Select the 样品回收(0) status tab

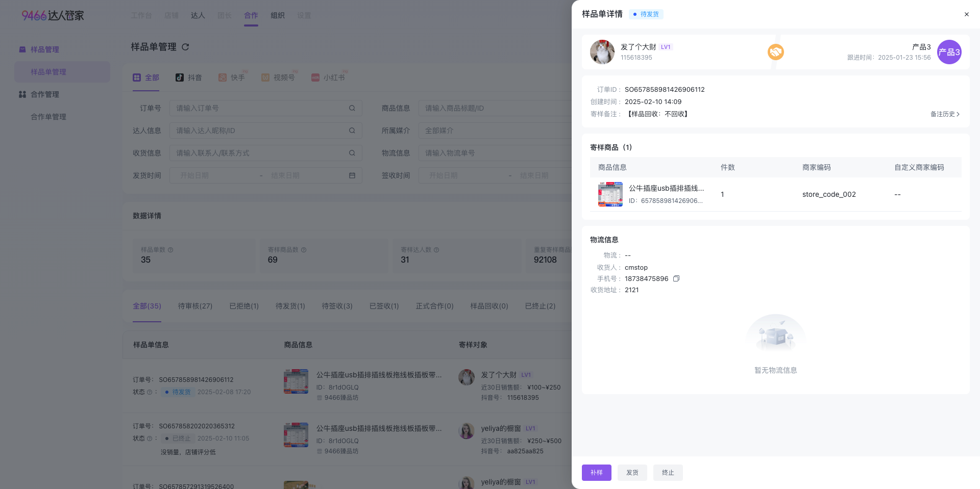coord(489,306)
